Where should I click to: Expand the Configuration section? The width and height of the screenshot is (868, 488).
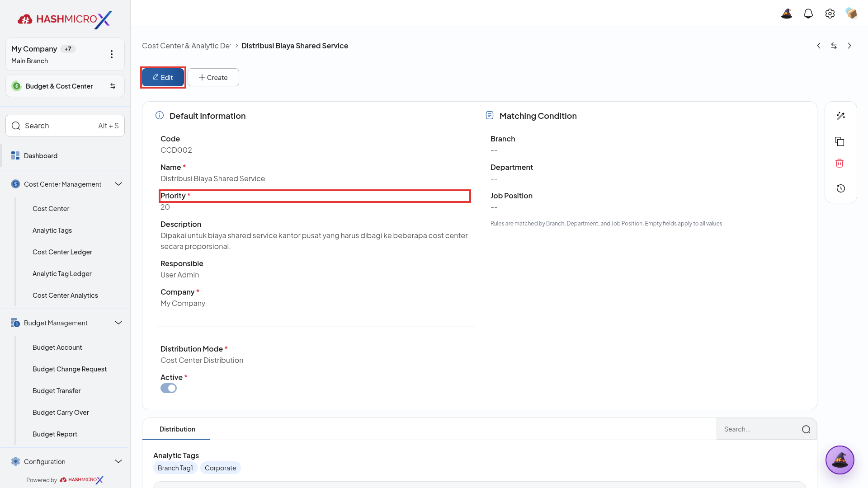[118, 461]
